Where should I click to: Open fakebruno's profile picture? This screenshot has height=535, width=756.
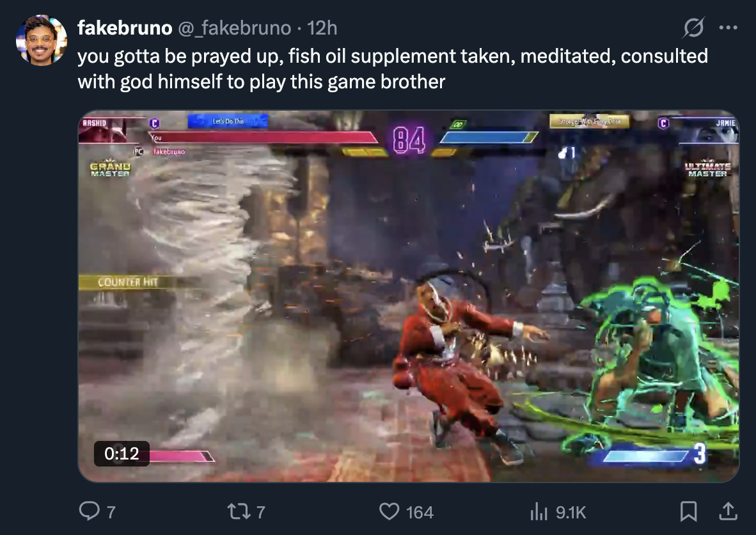point(42,40)
